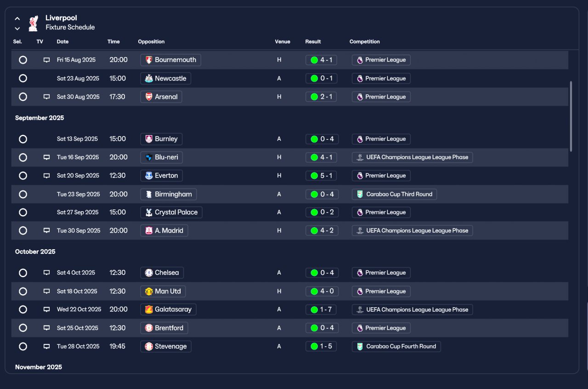The image size is (588, 389).
Task: Click the green result dot for Man Utd
Action: 314,291
